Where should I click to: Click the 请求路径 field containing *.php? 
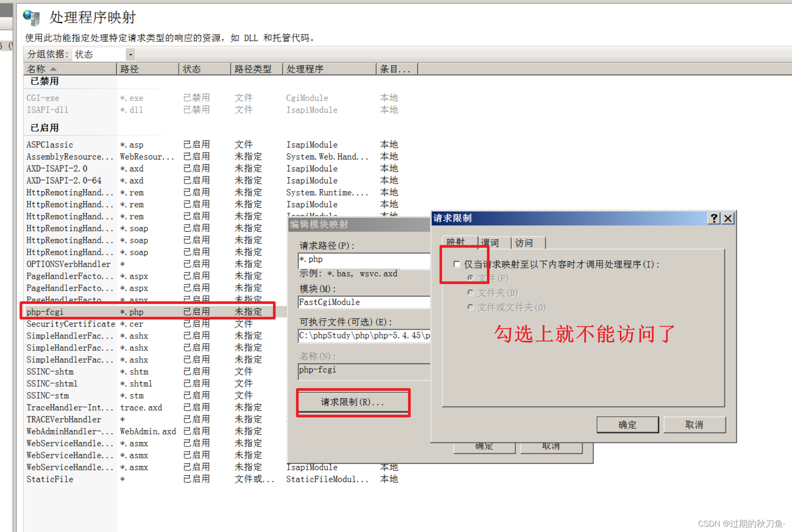point(364,260)
